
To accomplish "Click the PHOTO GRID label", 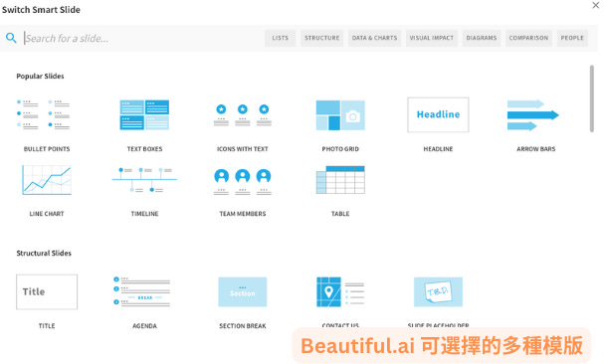I will click(x=340, y=148).
